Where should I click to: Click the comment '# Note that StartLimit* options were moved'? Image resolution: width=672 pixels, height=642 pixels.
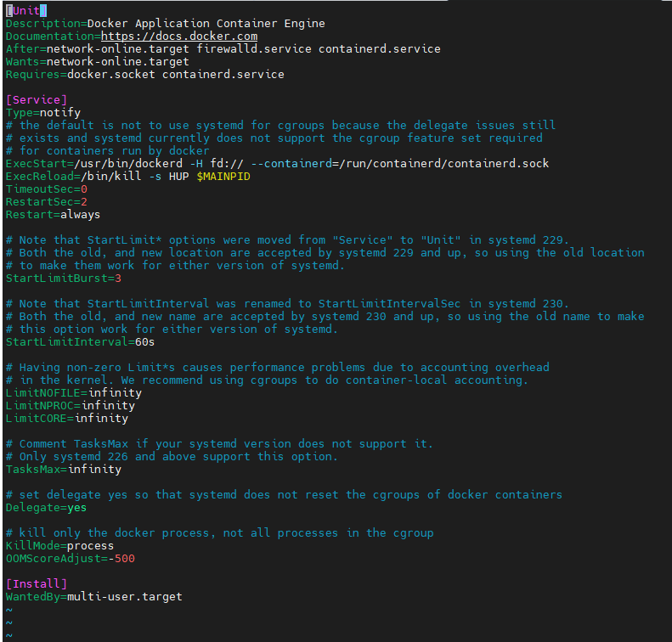click(287, 239)
